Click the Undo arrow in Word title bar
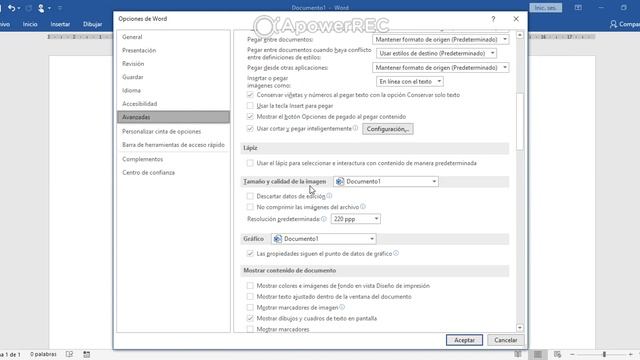Screen dimensions: 640x360 tap(12, 8)
